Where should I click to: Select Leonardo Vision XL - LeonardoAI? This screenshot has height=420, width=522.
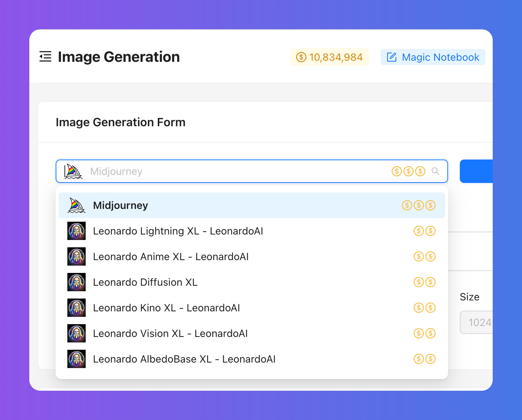point(252,333)
